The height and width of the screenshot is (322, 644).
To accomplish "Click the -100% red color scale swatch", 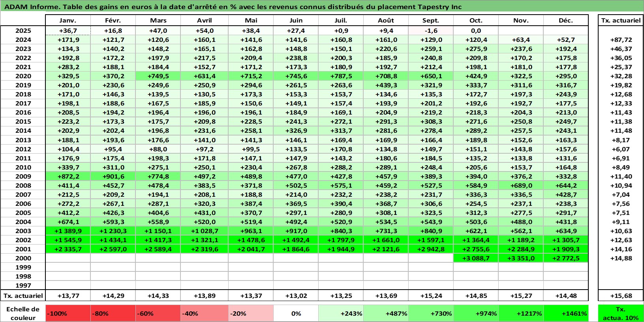I will [68, 313].
